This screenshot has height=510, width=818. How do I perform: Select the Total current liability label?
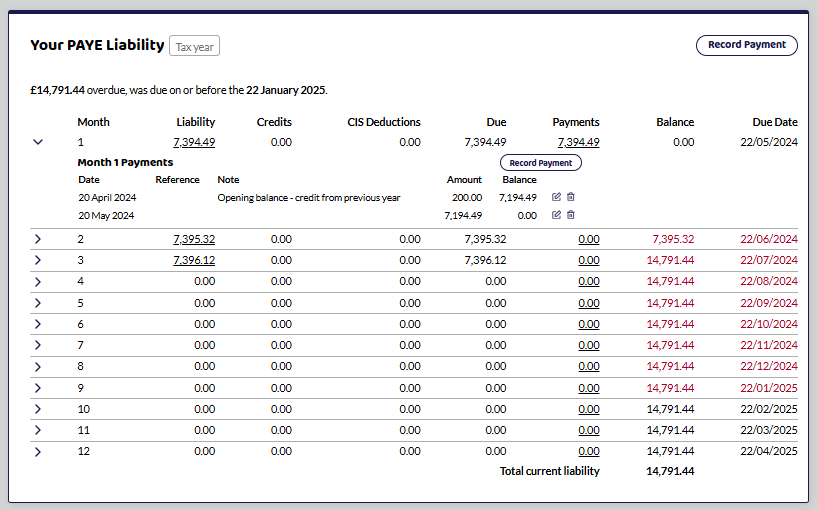tap(549, 471)
